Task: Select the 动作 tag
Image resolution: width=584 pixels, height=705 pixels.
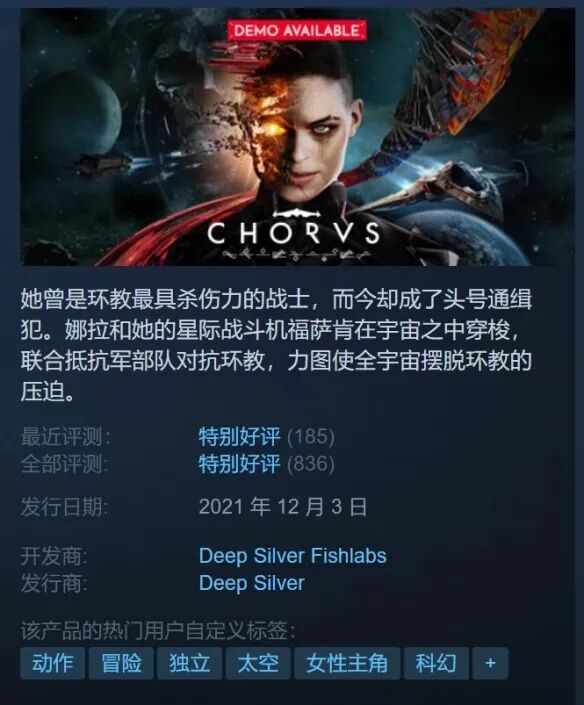Action: pos(53,663)
